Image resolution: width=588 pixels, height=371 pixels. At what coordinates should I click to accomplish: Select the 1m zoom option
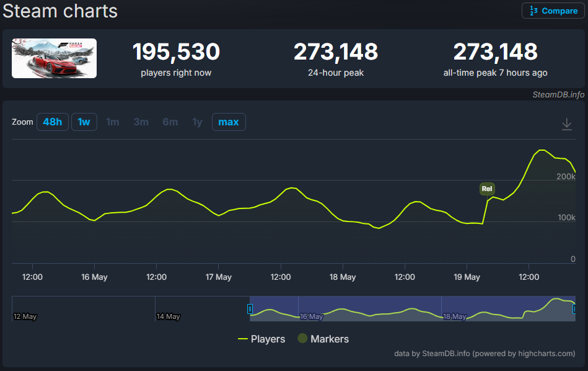coord(113,122)
